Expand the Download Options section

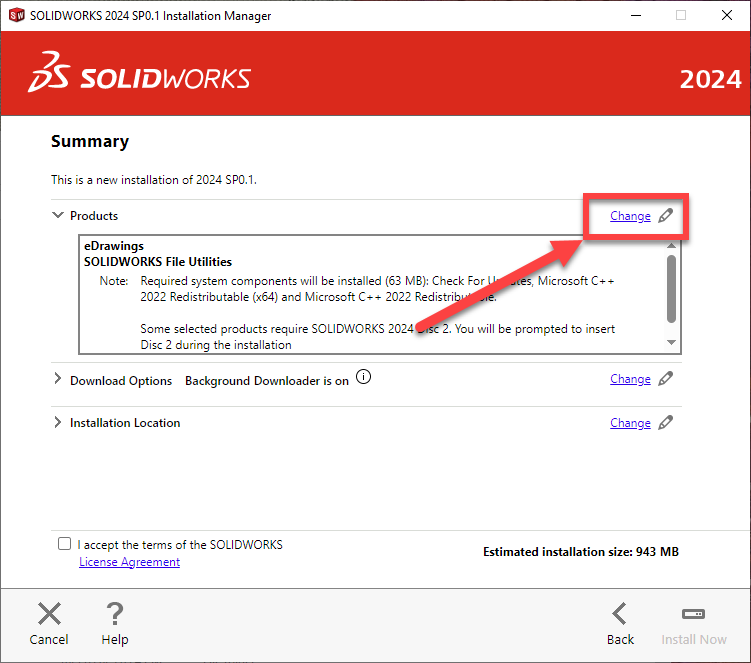coord(58,378)
